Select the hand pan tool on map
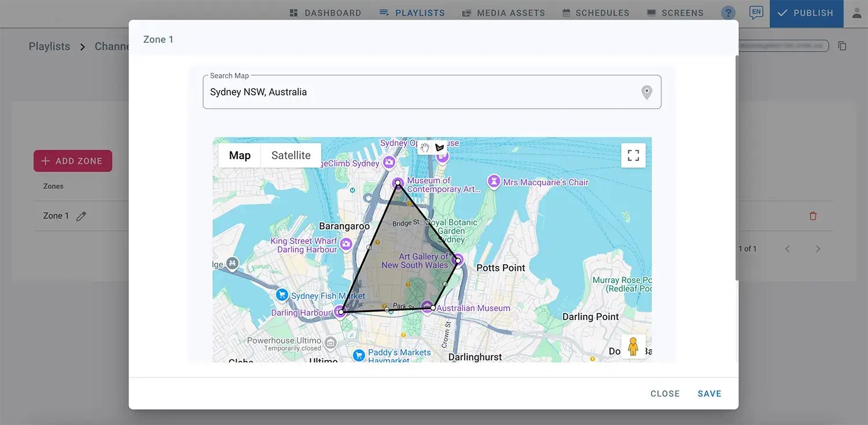868x425 pixels. [425, 148]
